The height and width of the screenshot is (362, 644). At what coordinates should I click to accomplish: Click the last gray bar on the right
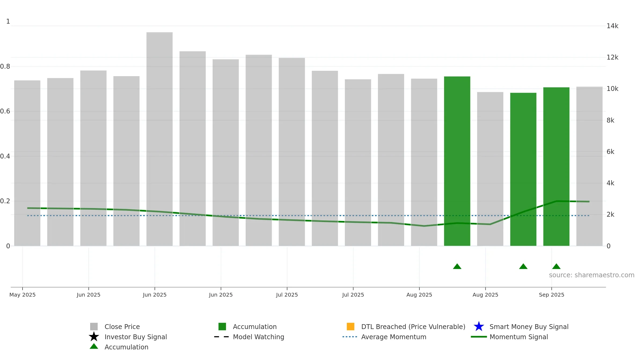point(589,166)
